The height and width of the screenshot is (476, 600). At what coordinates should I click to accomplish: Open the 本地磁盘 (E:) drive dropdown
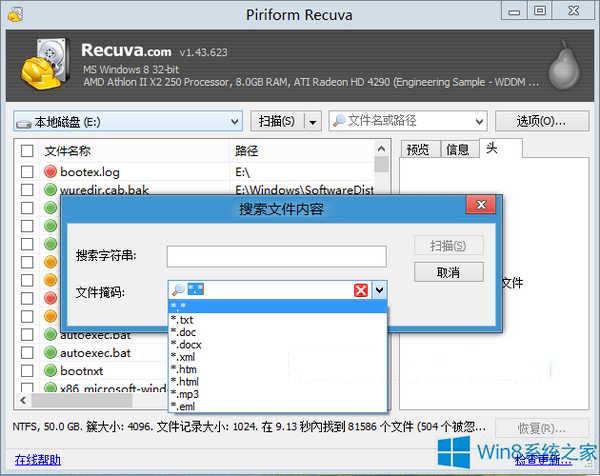235,122
